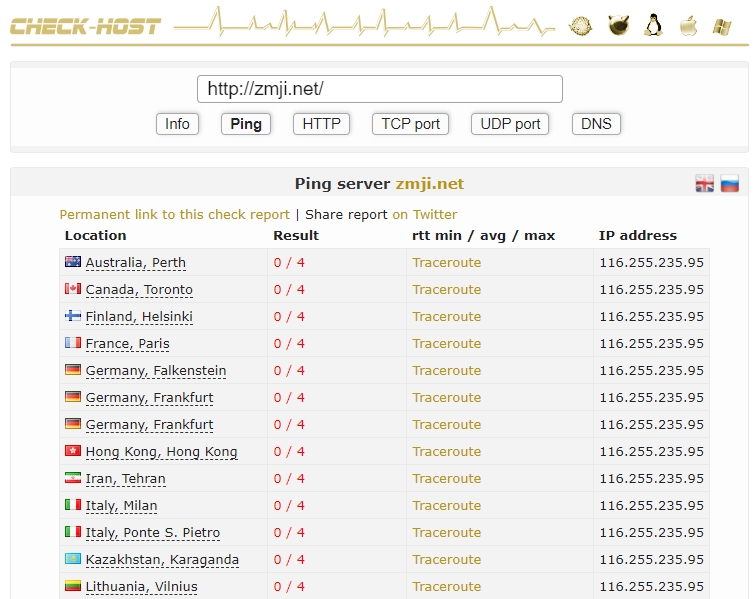Click the OpenBSD pufferfish icon

tap(580, 26)
